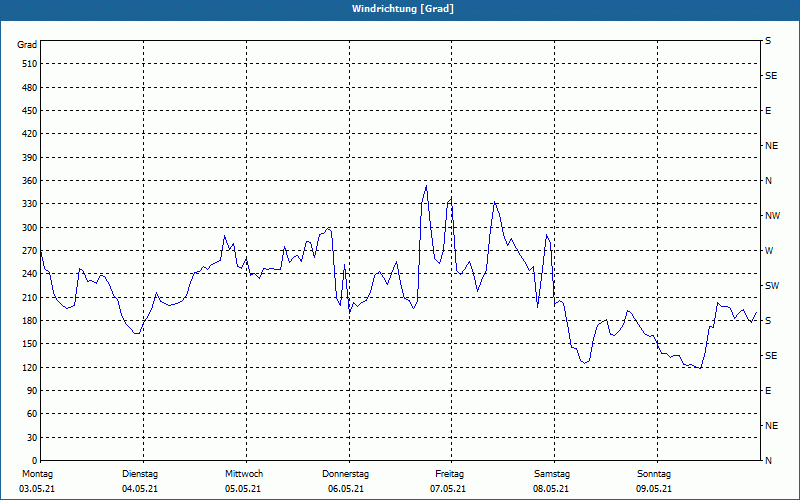Click the date 09.05.21
The image size is (800, 500).
[x=654, y=489]
